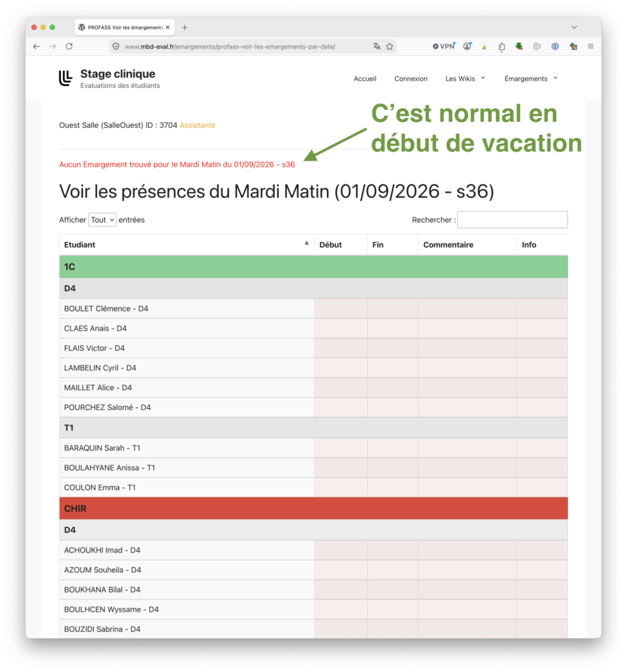Click the site security shield icon

[116, 47]
